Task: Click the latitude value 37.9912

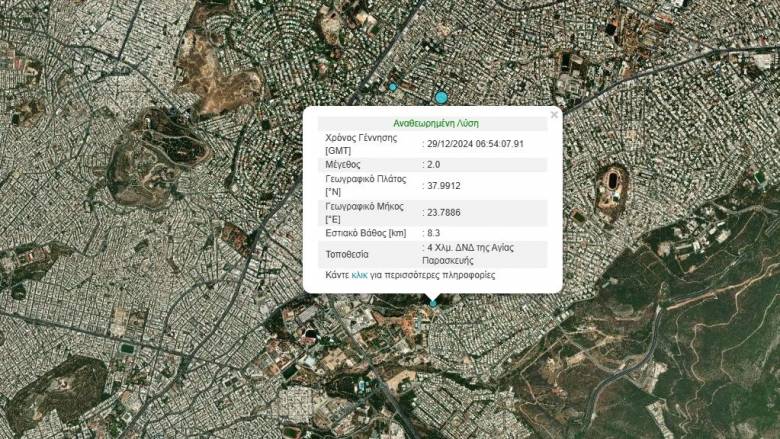Action: (x=445, y=185)
